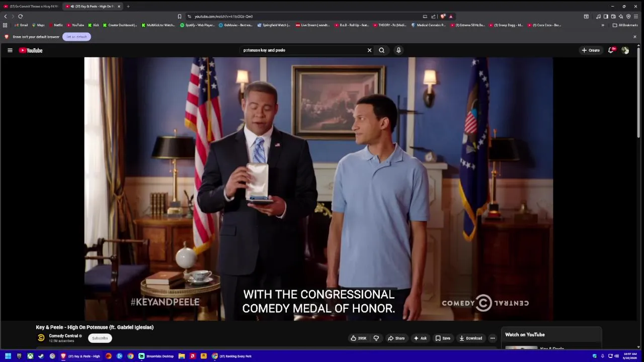This screenshot has width=644, height=362.
Task: Dismiss the default browser notification bar
Action: (x=634, y=37)
